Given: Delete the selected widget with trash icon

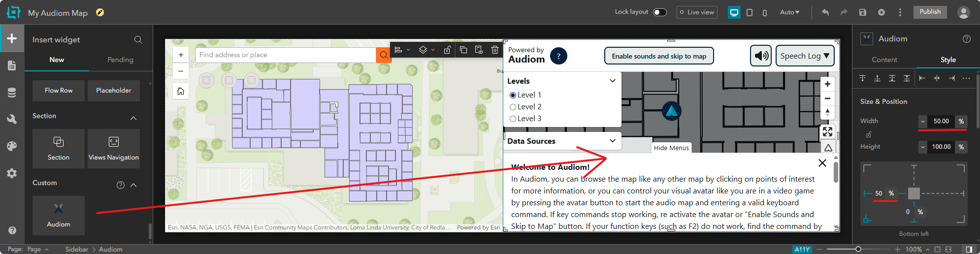Looking at the screenshot, I should click(495, 50).
